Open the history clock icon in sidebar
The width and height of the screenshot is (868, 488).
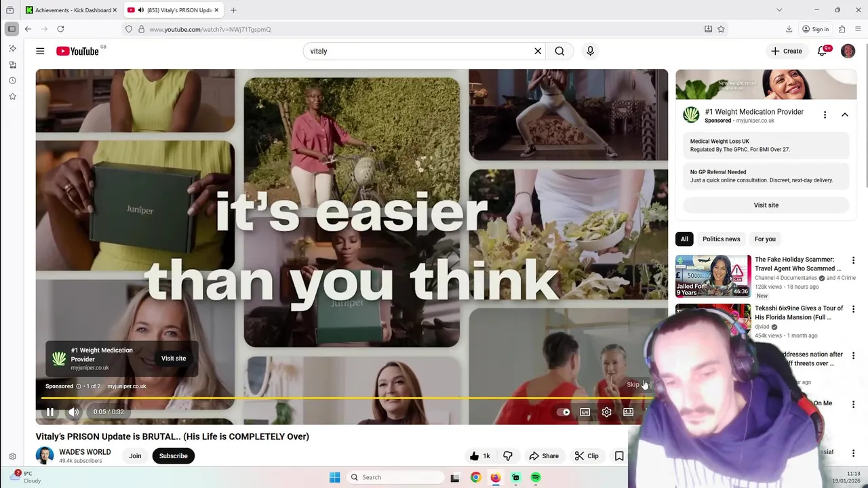[x=12, y=81]
